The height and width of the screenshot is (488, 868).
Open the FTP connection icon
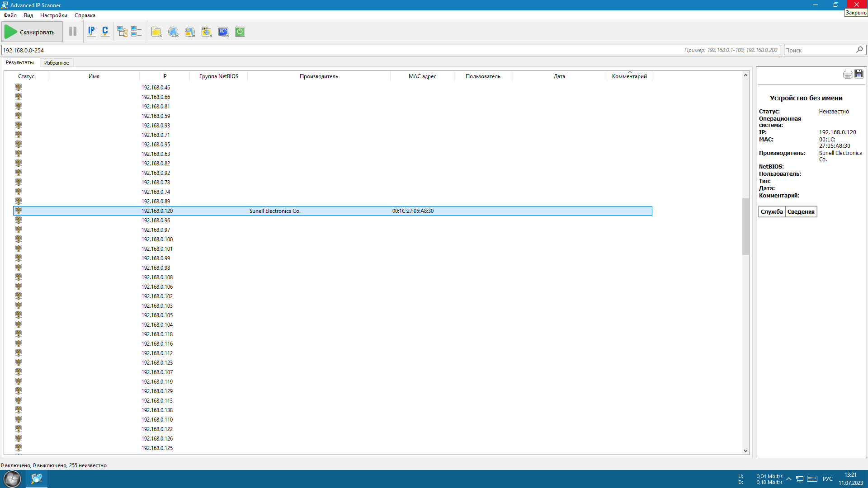pos(207,32)
